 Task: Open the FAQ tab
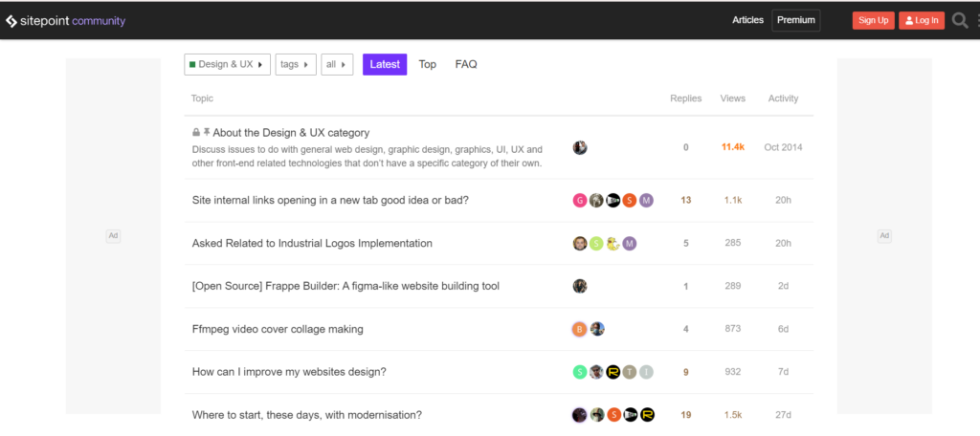(466, 64)
